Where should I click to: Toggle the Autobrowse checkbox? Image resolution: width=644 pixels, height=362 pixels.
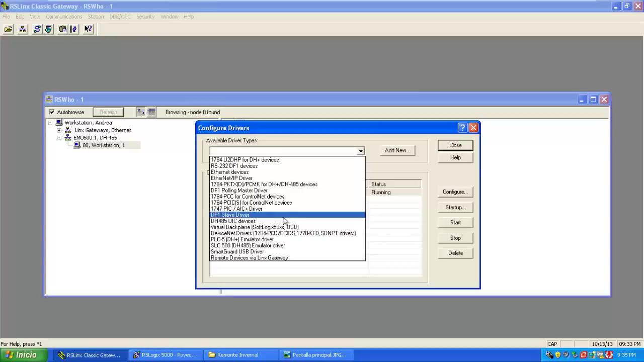[52, 112]
